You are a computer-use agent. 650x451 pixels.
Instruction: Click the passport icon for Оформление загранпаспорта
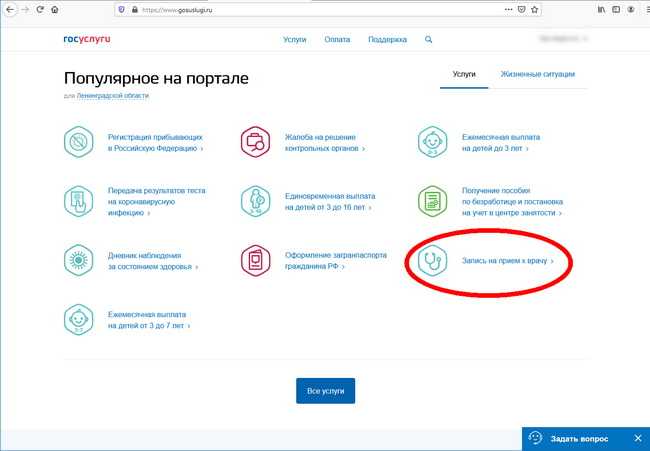tap(256, 261)
